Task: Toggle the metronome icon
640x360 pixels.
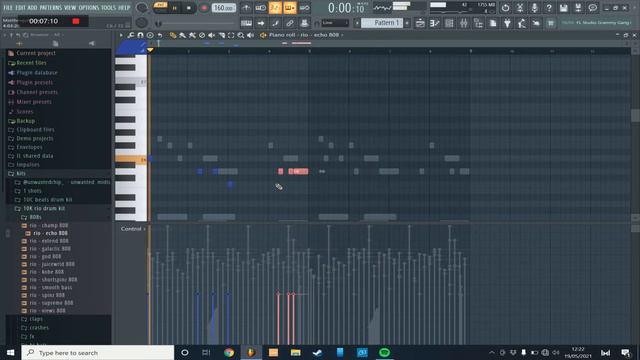Action: [246, 8]
